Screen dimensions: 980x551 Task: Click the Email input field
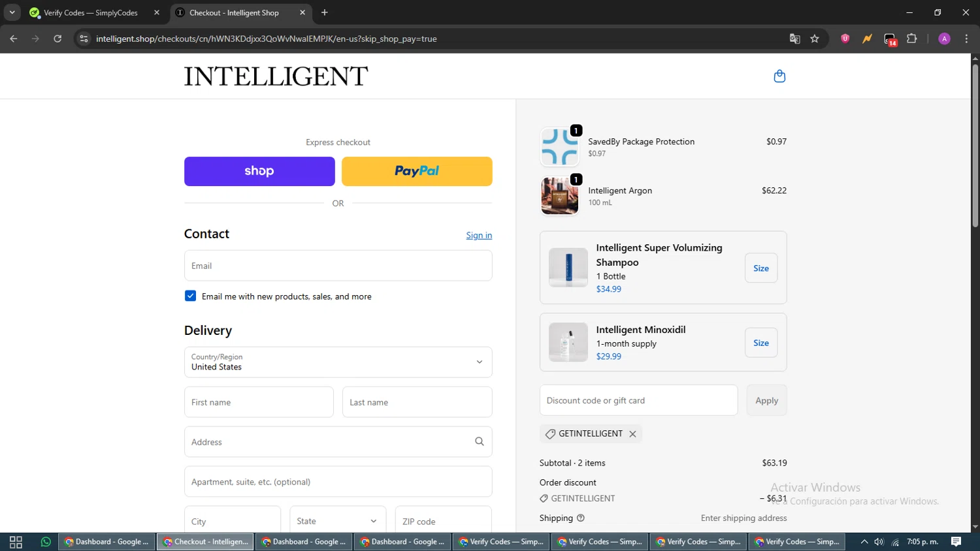338,266
